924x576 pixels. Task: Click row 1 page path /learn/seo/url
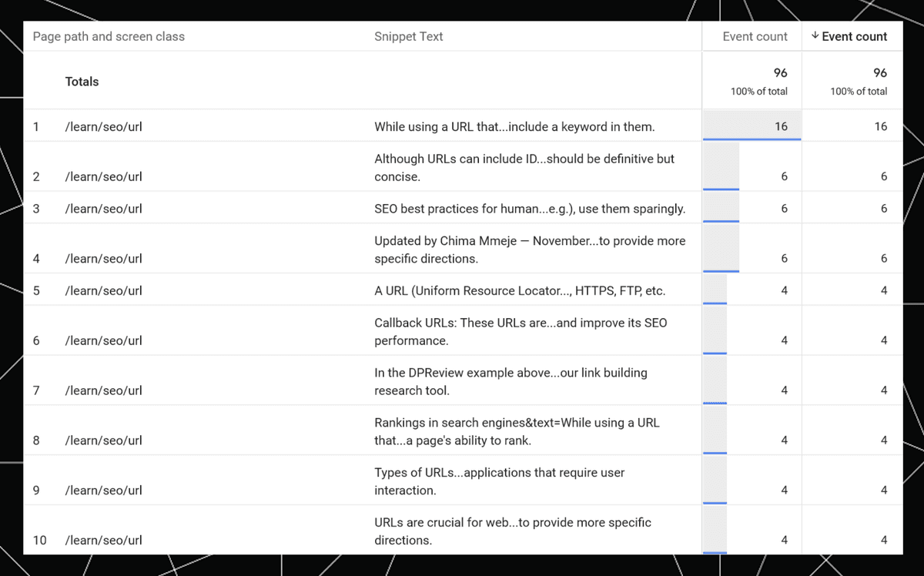tap(103, 126)
